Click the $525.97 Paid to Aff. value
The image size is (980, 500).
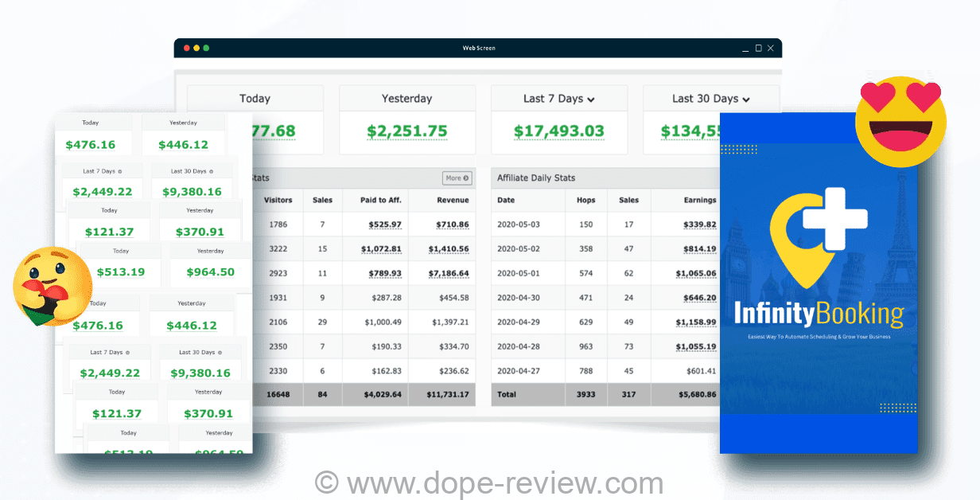[381, 225]
